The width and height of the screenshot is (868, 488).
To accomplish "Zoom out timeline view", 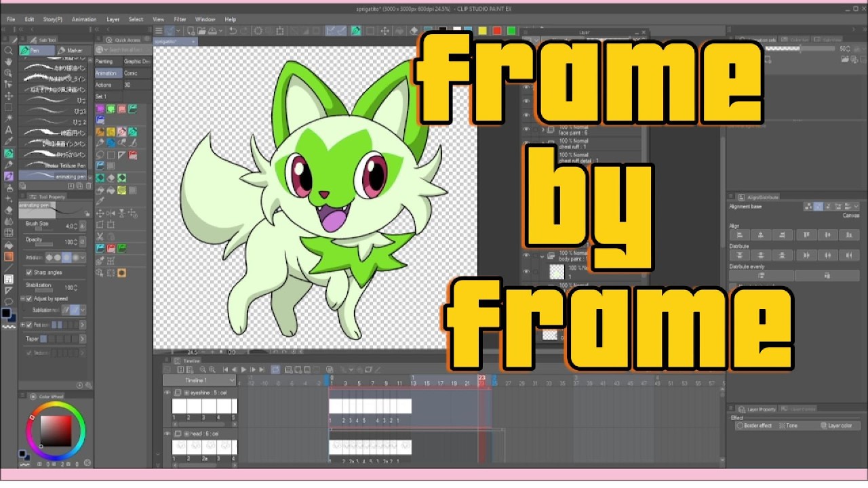I will pyautogui.click(x=203, y=369).
